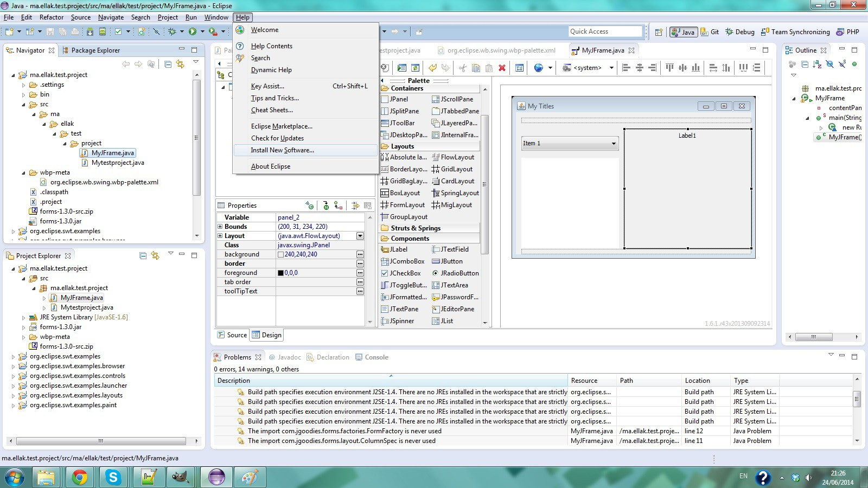Expand the Bounds property row
Viewport: 868px width, 488px height.
point(220,227)
